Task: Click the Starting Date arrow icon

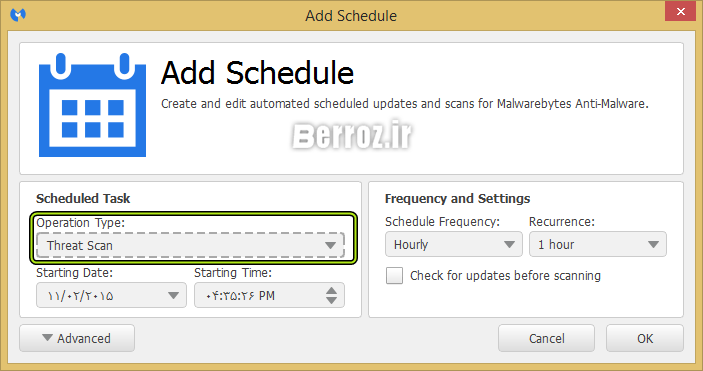Action: click(x=174, y=295)
